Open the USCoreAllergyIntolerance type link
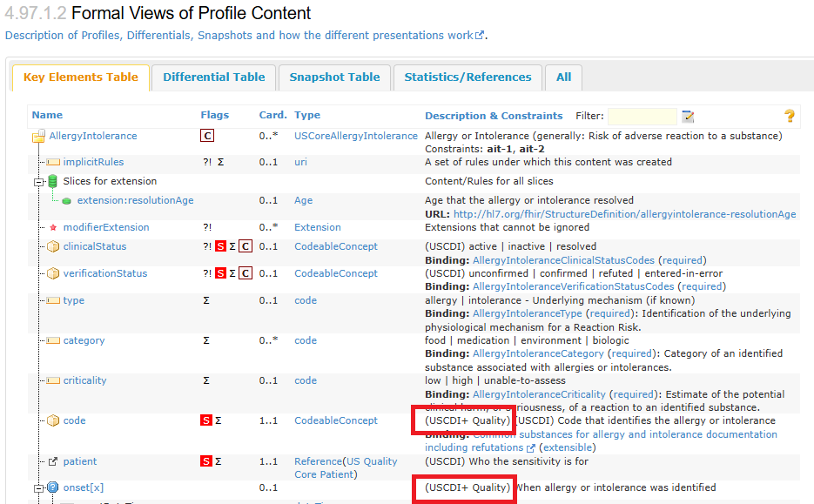 pyautogui.click(x=355, y=136)
